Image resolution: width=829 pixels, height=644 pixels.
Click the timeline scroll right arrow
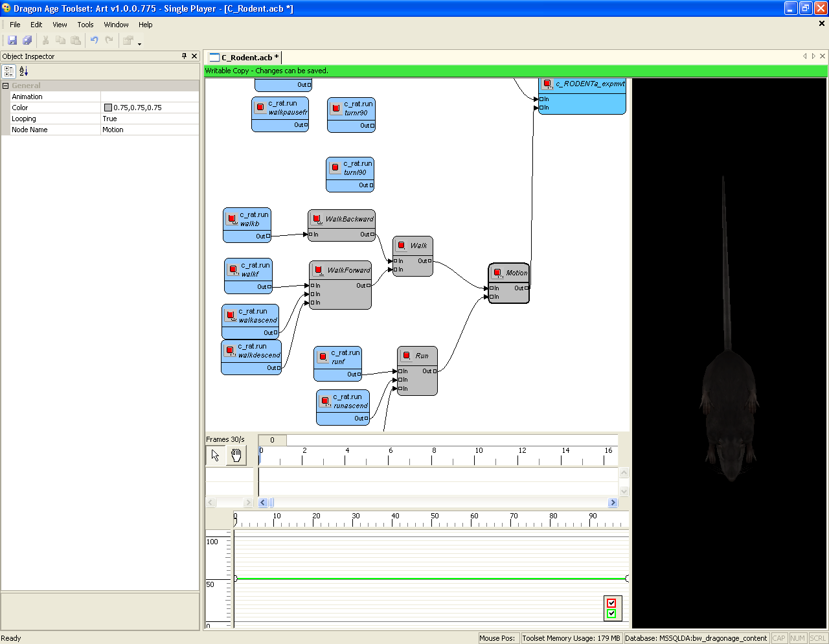tap(613, 503)
